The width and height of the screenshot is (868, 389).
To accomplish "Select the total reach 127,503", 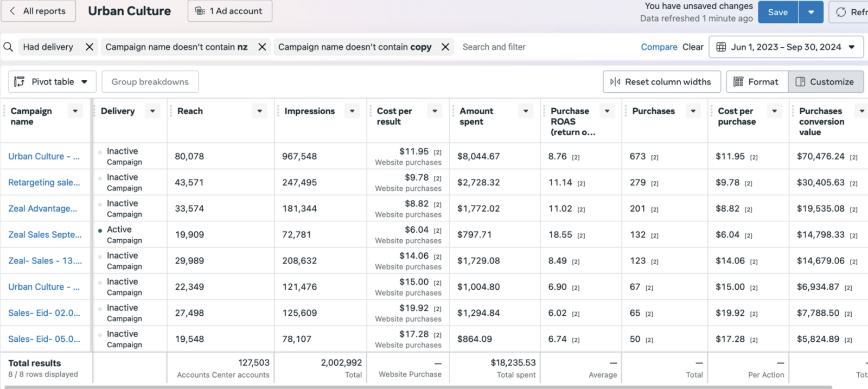I will [254, 362].
